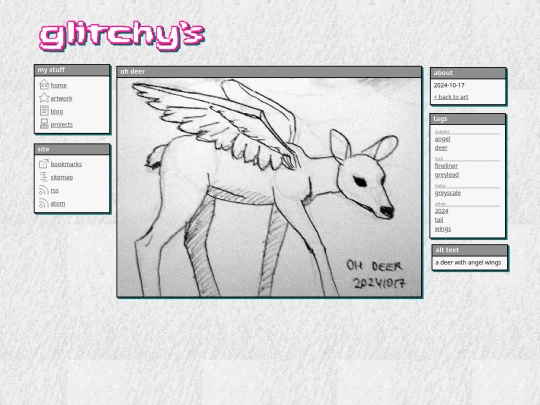Screen dimensions: 540x405
Task: Open the blog link
Action: (x=57, y=112)
